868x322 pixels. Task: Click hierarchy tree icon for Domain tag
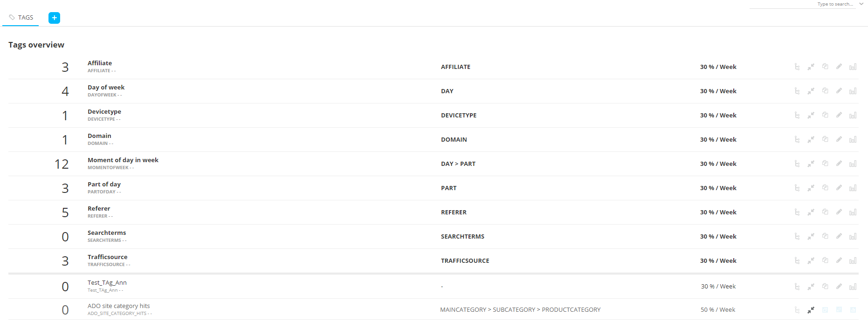797,139
